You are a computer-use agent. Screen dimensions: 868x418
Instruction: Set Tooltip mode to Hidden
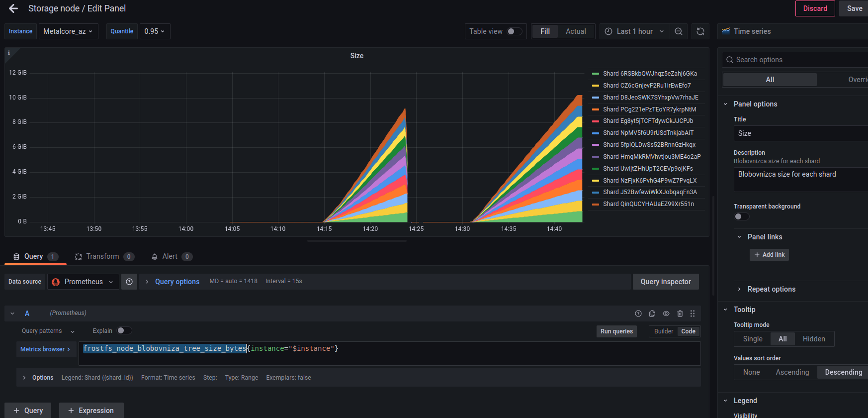pos(814,339)
